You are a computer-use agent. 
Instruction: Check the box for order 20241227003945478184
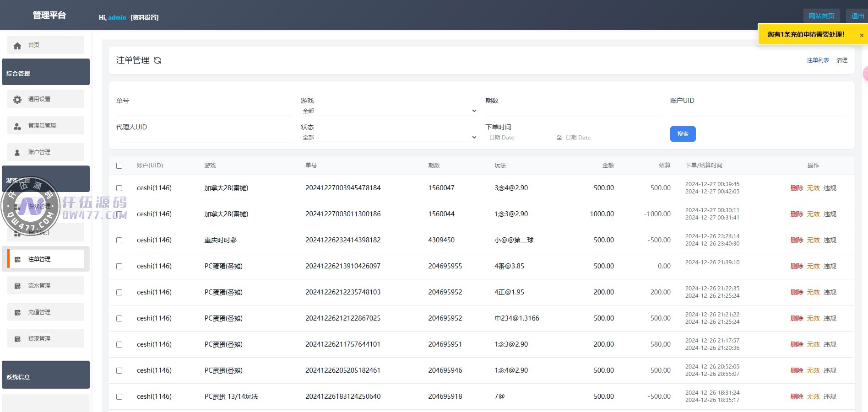coord(119,188)
